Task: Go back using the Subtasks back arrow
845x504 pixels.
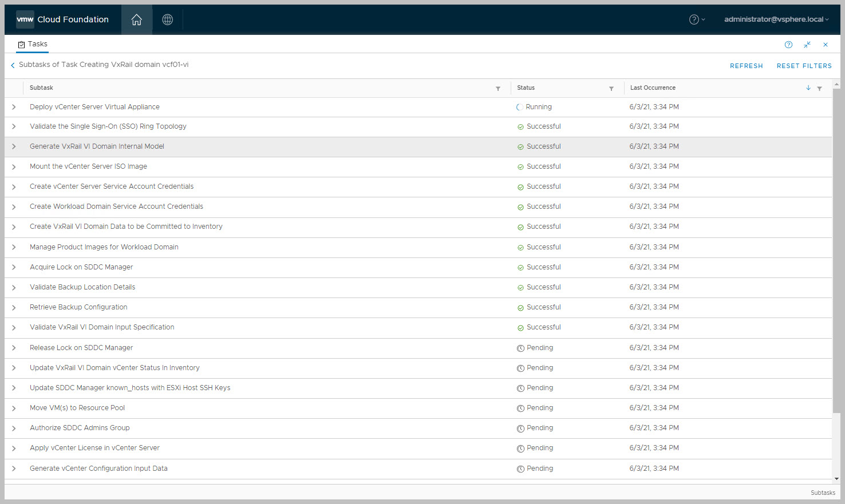Action: 13,65
